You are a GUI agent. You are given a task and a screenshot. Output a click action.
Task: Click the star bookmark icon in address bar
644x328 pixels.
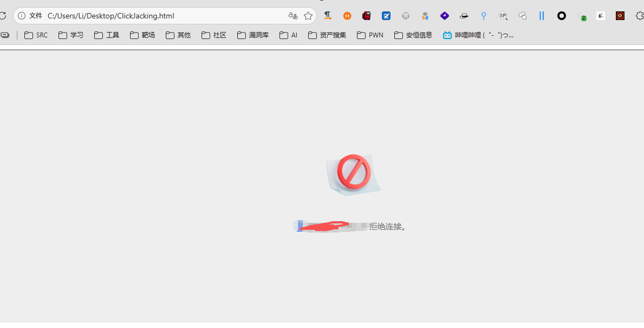308,16
